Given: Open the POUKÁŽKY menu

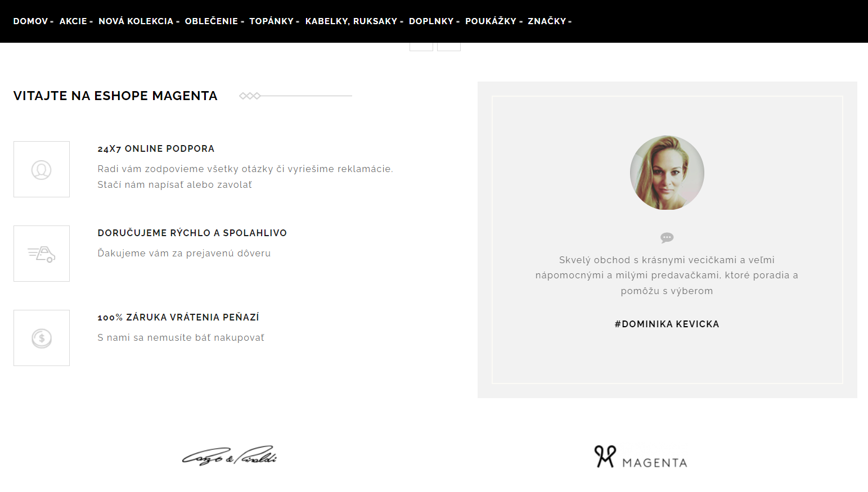Looking at the screenshot, I should 494,21.
